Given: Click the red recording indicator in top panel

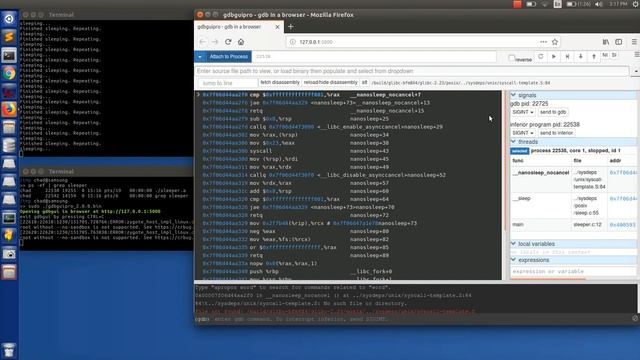Looking at the screenshot, I should [x=518, y=4].
